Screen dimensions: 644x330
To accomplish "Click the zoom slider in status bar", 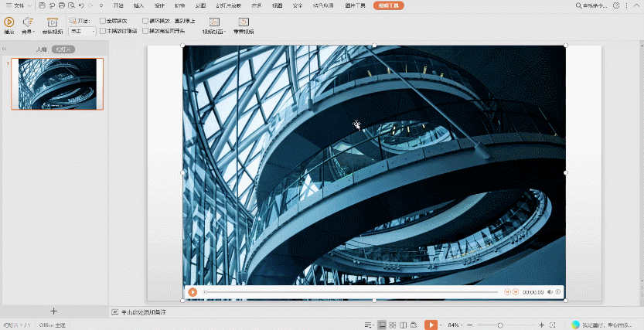I will click(x=500, y=325).
